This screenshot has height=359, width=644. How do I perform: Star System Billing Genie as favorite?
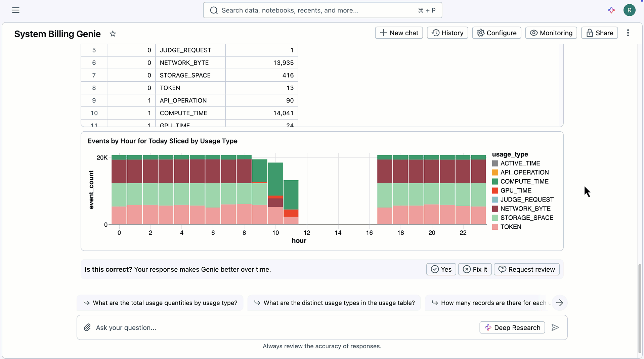(113, 34)
